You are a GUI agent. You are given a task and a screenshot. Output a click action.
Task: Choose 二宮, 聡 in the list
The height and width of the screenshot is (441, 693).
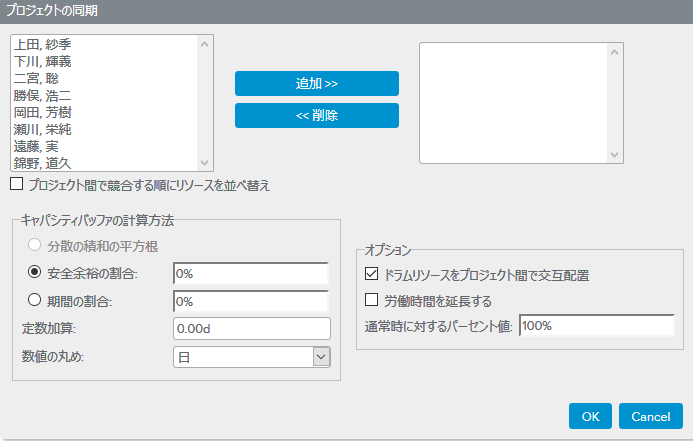[39, 78]
